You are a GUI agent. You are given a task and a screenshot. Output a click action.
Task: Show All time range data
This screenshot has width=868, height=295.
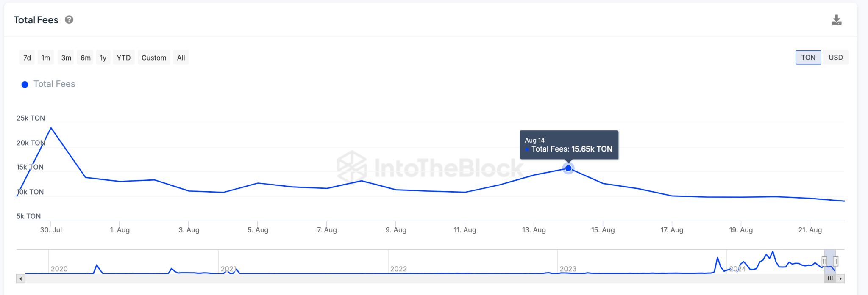pos(181,58)
